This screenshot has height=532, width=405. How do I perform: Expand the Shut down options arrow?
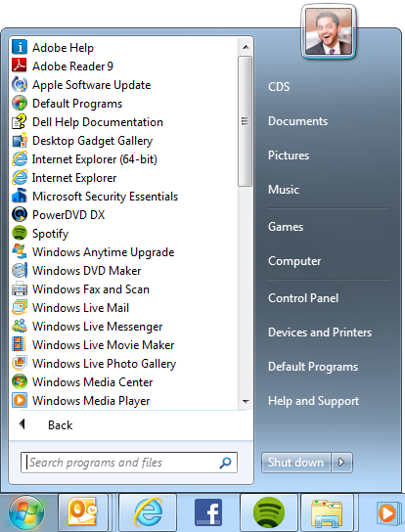tap(341, 463)
